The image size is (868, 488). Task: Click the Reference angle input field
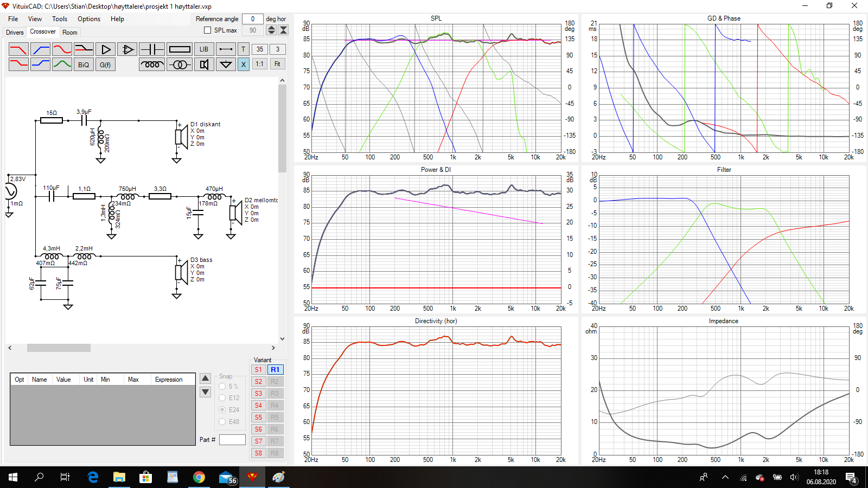(x=252, y=19)
